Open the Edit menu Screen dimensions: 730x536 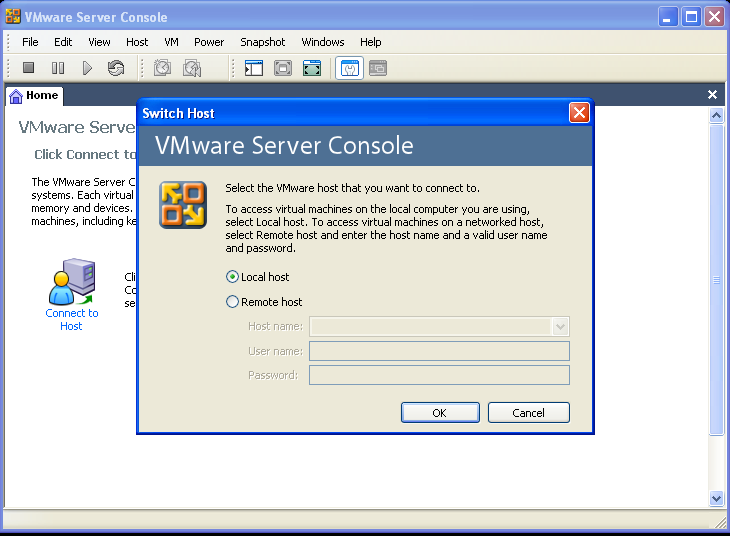click(63, 42)
